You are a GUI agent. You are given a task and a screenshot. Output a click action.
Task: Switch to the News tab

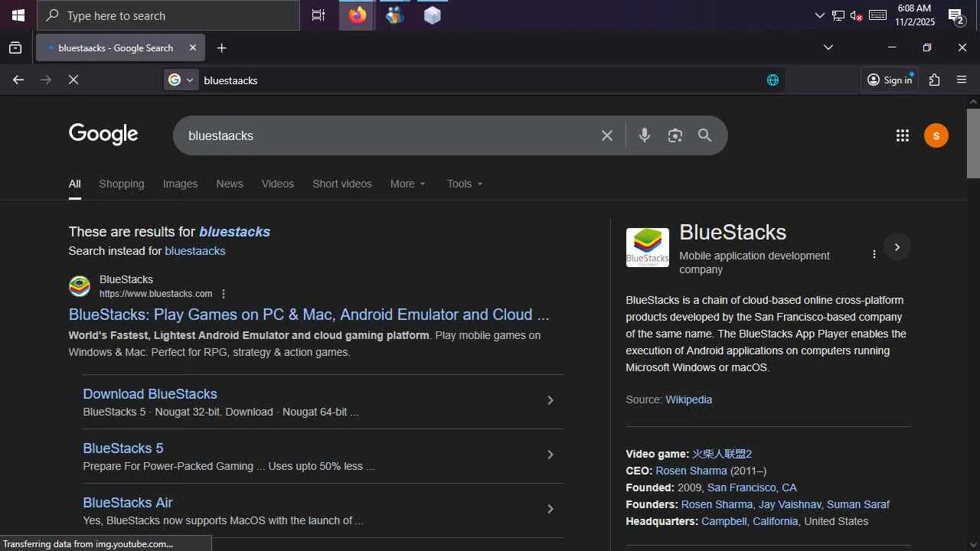[x=230, y=184]
